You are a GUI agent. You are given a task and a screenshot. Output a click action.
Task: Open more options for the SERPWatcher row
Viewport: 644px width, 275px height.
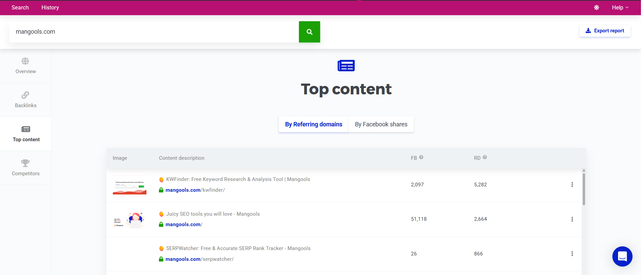coord(572,254)
